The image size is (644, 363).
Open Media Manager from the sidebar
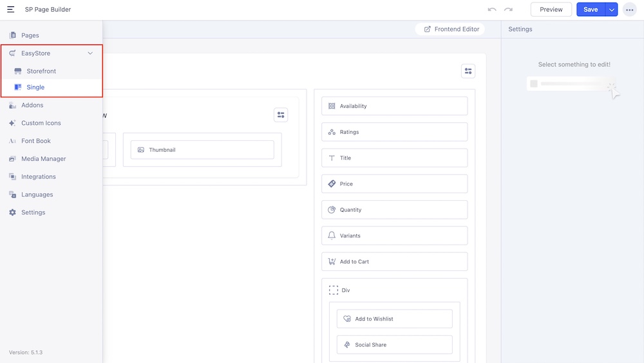coord(43,158)
